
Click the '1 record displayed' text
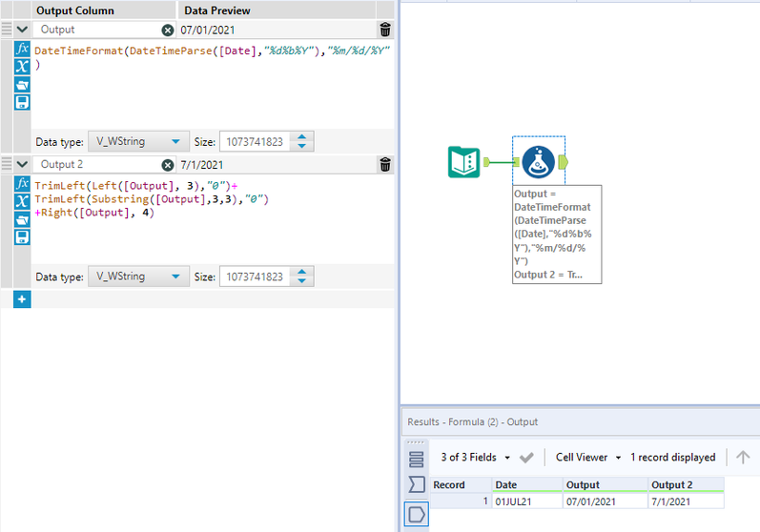673,457
